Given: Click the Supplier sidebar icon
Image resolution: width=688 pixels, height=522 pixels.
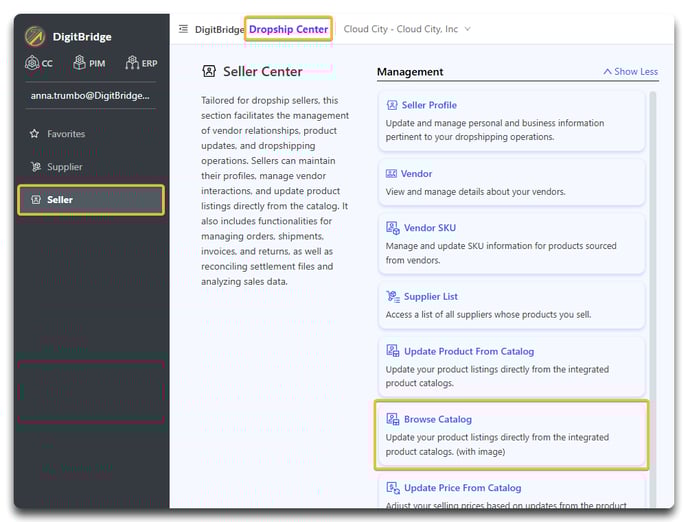Looking at the screenshot, I should (x=36, y=167).
